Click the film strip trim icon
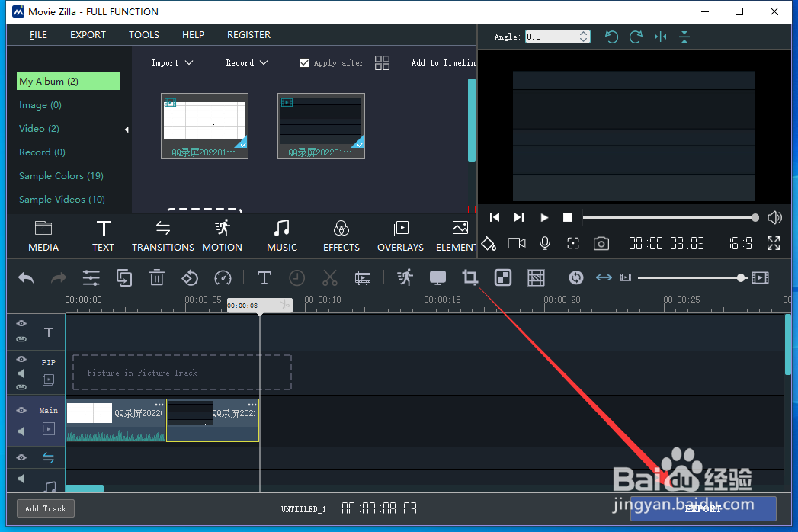The width and height of the screenshot is (798, 532). [362, 278]
